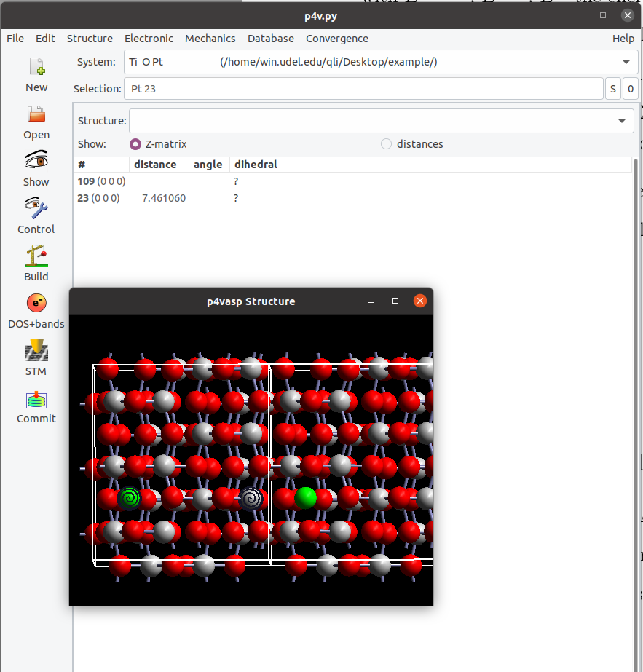Click the Commit icon
Viewport: 643px width, 672px height.
coord(36,400)
